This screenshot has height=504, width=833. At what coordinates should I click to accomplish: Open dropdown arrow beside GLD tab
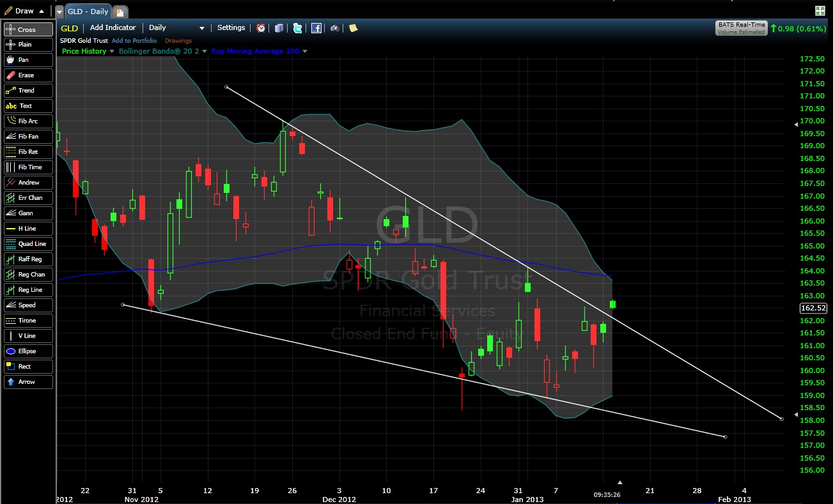pyautogui.click(x=59, y=11)
